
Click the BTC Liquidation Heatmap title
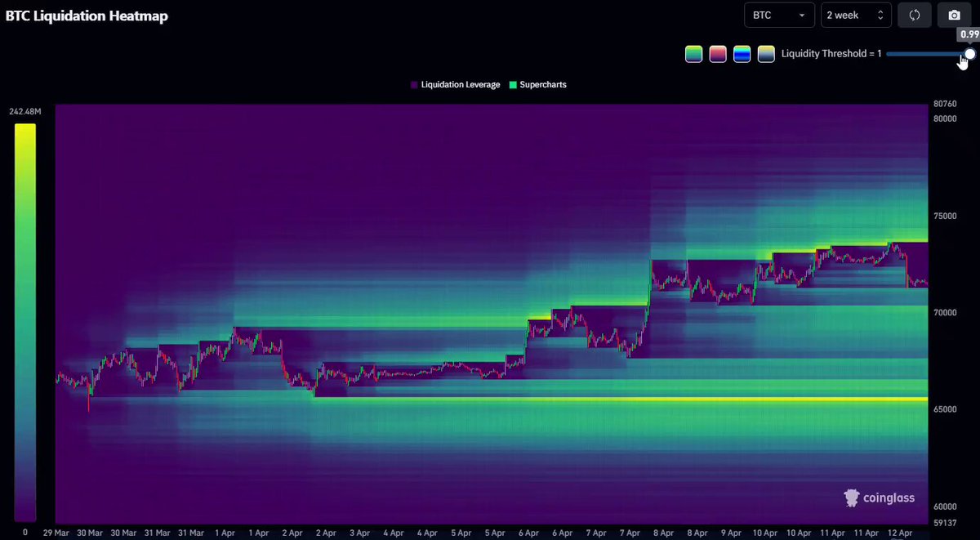[x=87, y=16]
